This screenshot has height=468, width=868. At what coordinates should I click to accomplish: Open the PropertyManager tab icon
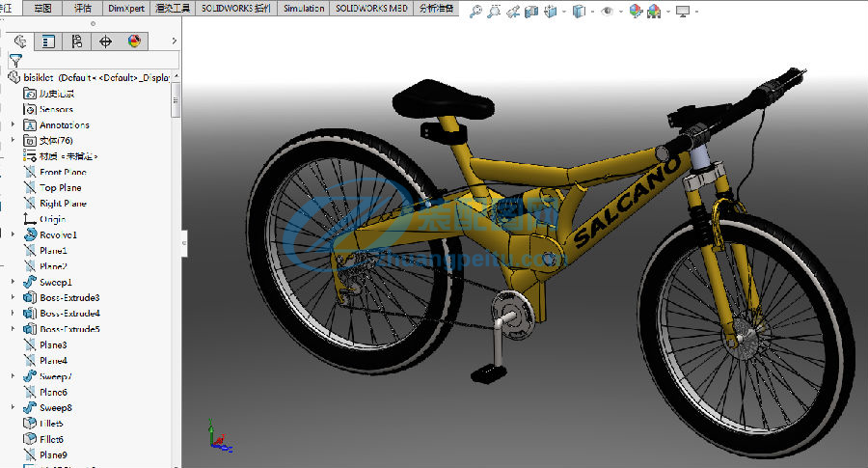click(x=49, y=41)
